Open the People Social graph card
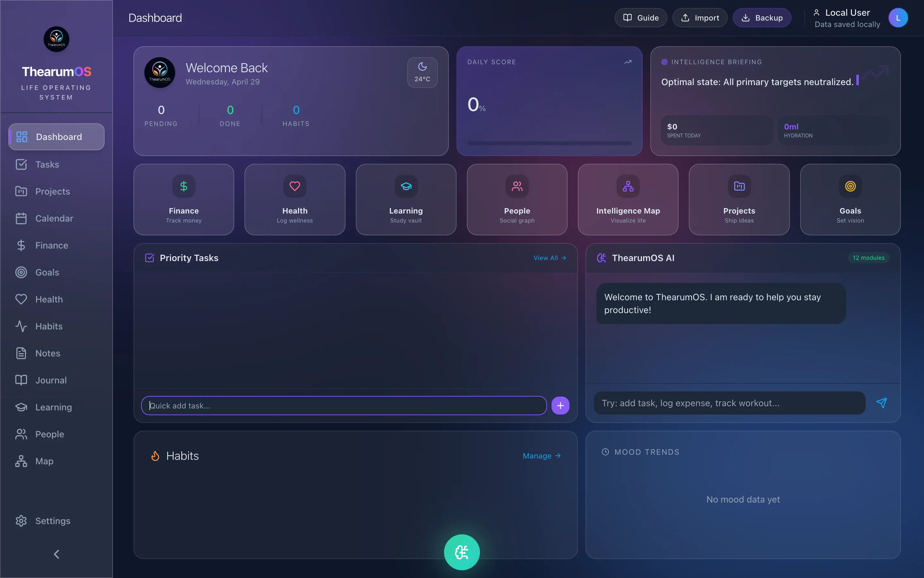 [x=517, y=199]
